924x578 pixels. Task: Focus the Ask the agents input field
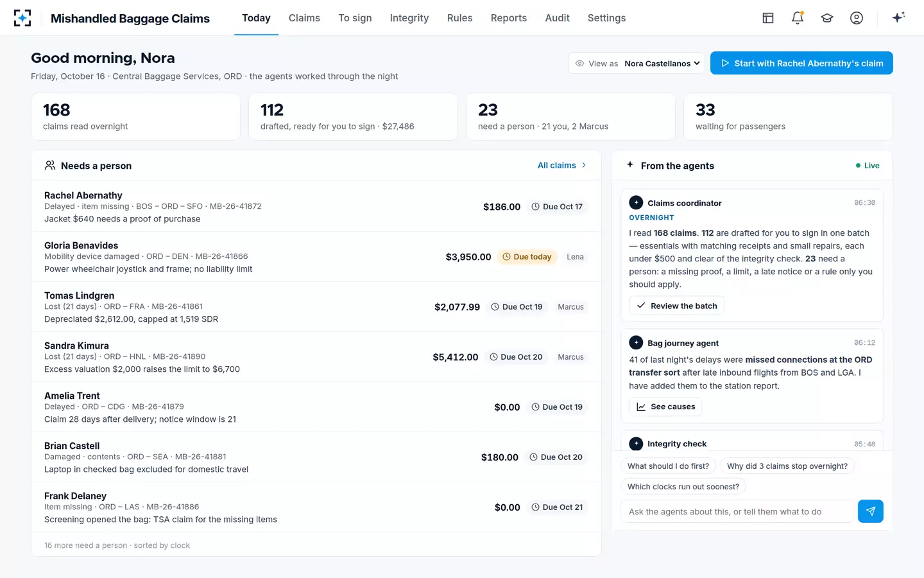[737, 511]
